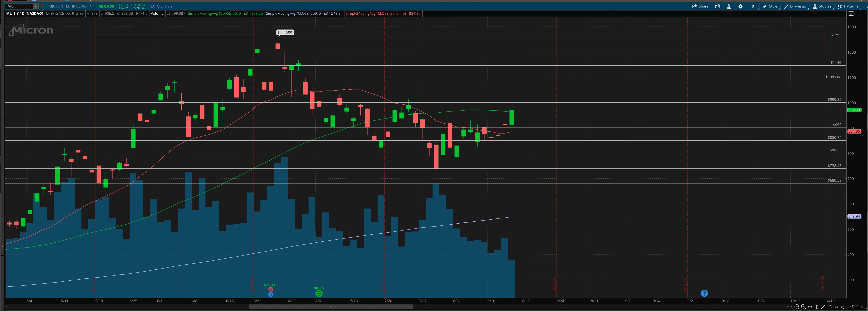The width and height of the screenshot is (868, 311).
Task: Click the Volume study label
Action: (x=157, y=13)
